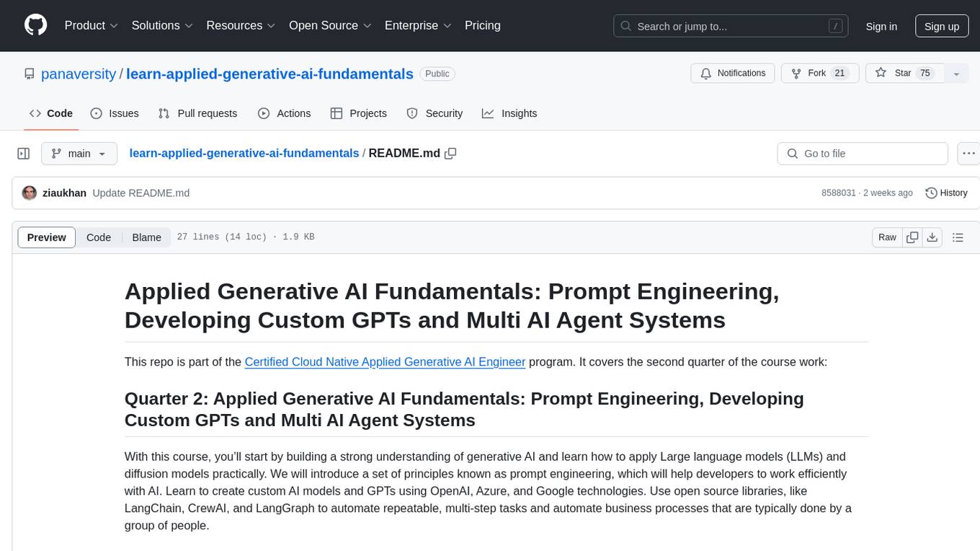The width and height of the screenshot is (980, 551).
Task: Click the repository book icon next to panaversity
Action: click(30, 74)
